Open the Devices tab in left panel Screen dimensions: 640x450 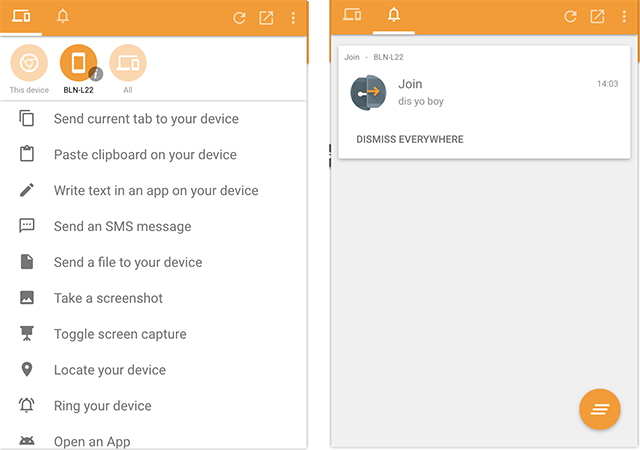click(x=21, y=17)
